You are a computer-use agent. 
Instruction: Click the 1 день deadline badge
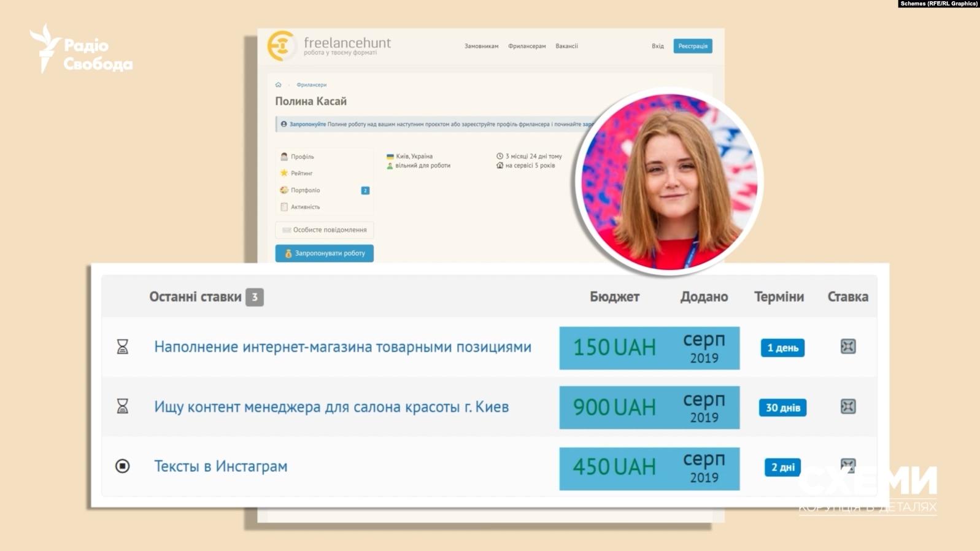[782, 348]
